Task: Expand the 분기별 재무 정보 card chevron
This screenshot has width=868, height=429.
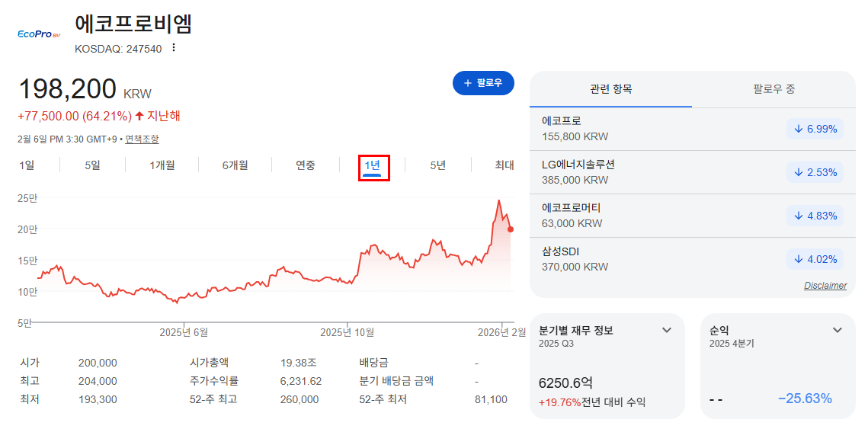Action: tap(667, 331)
